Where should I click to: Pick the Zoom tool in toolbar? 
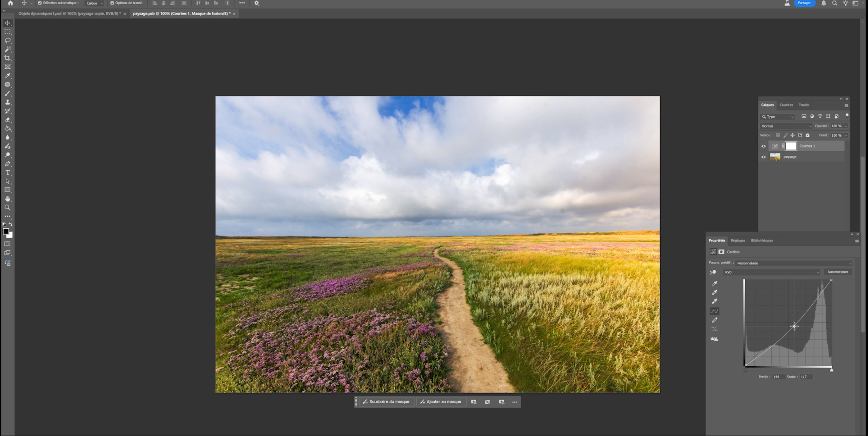point(7,208)
